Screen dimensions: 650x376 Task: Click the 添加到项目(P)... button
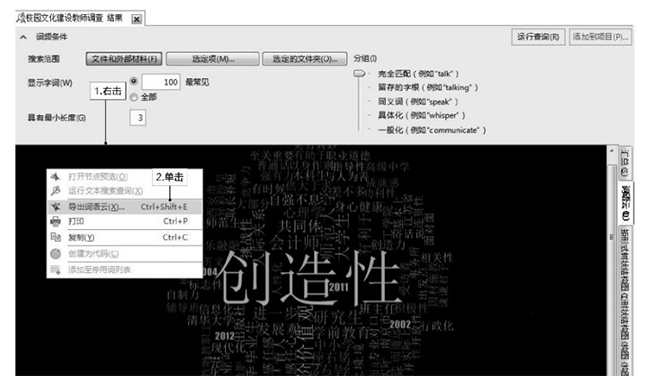(x=601, y=37)
